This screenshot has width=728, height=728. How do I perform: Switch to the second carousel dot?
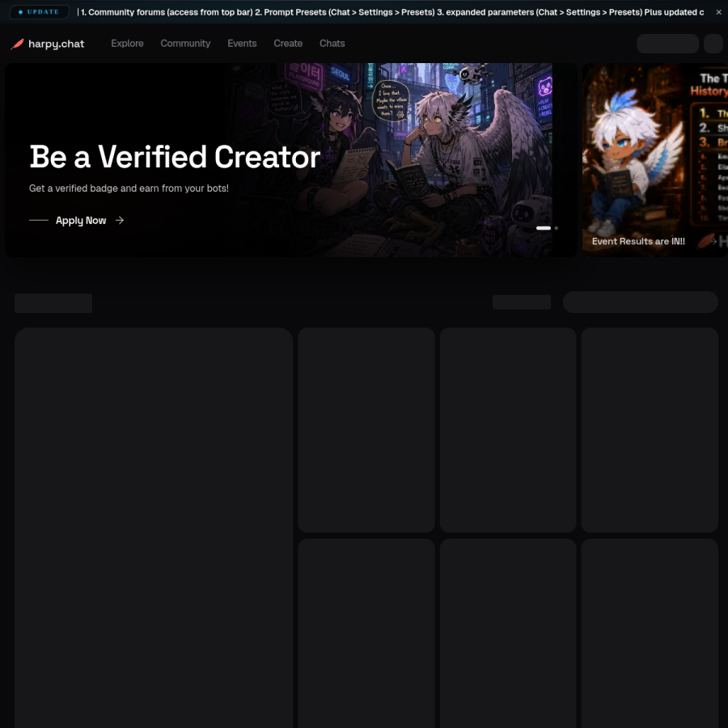click(557, 228)
